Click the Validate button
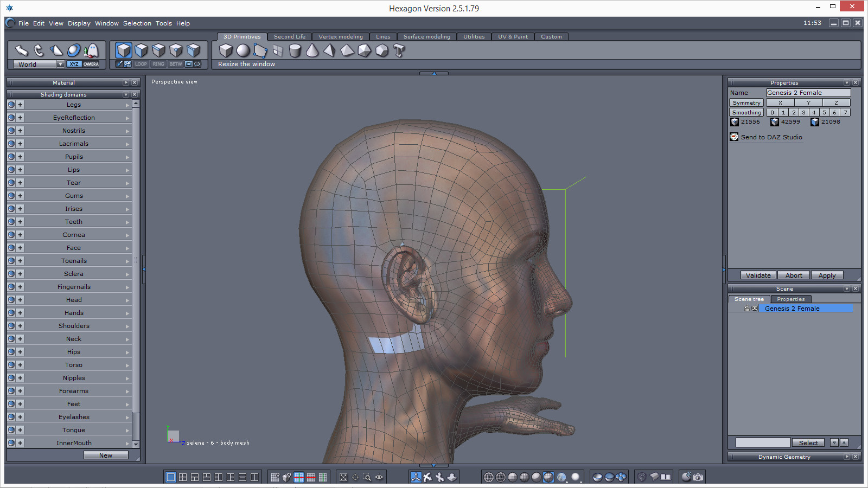The width and height of the screenshot is (868, 488). pyautogui.click(x=758, y=275)
